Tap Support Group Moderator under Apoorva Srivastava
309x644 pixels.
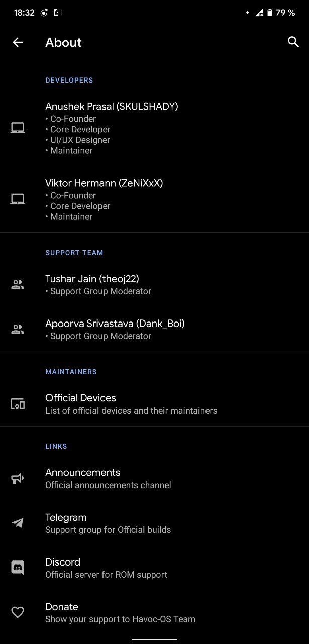(98, 336)
